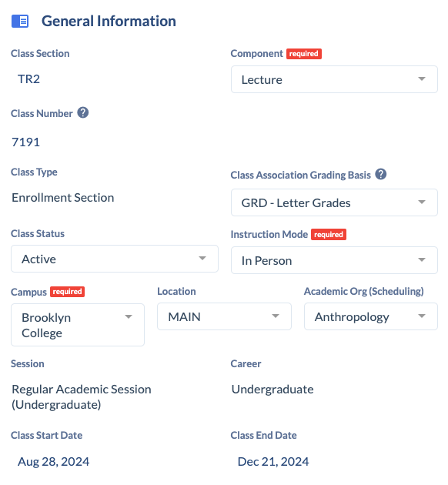Expand the Component dropdown arrow

(421, 79)
